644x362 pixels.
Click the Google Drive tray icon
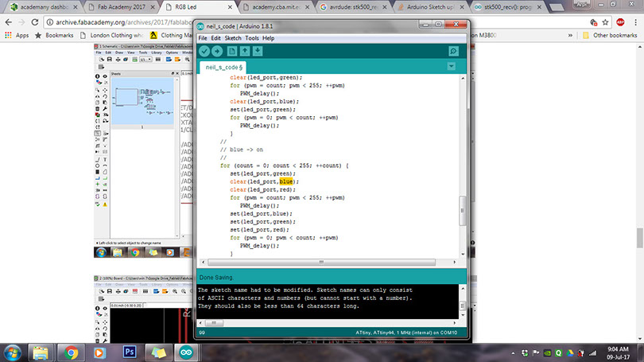coord(570,353)
